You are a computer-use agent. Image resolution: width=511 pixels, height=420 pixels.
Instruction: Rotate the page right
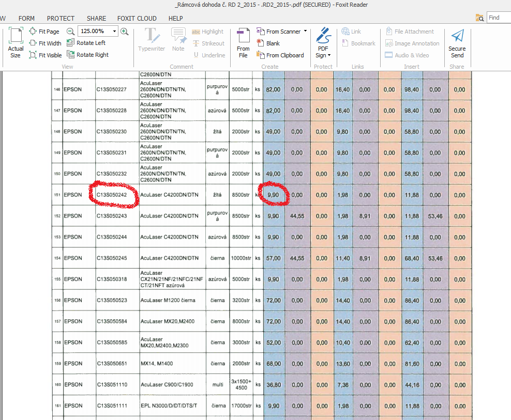point(87,55)
